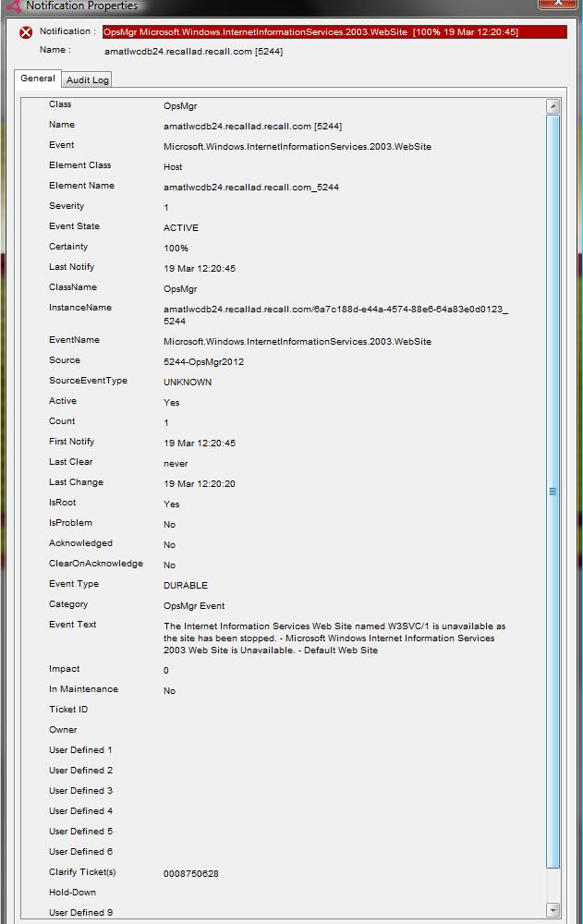Image resolution: width=583 pixels, height=924 pixels.
Task: Click the Element Class value Host
Action: click(x=173, y=166)
